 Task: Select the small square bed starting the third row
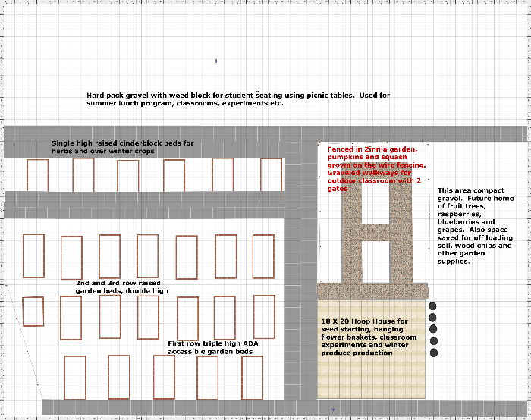[33, 312]
